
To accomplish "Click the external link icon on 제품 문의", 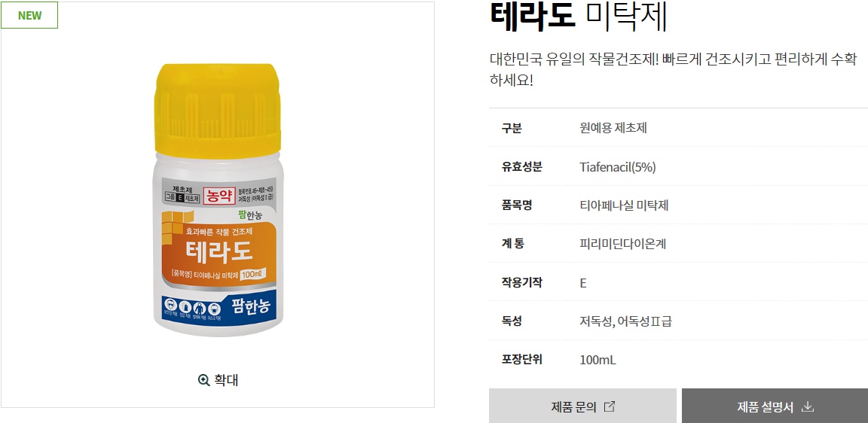I will tap(609, 407).
